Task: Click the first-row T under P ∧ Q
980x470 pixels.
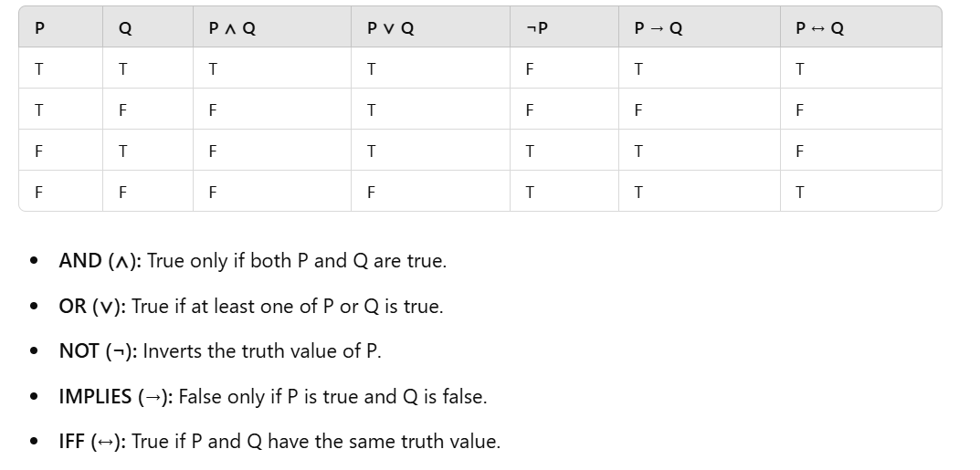Action: (x=212, y=68)
